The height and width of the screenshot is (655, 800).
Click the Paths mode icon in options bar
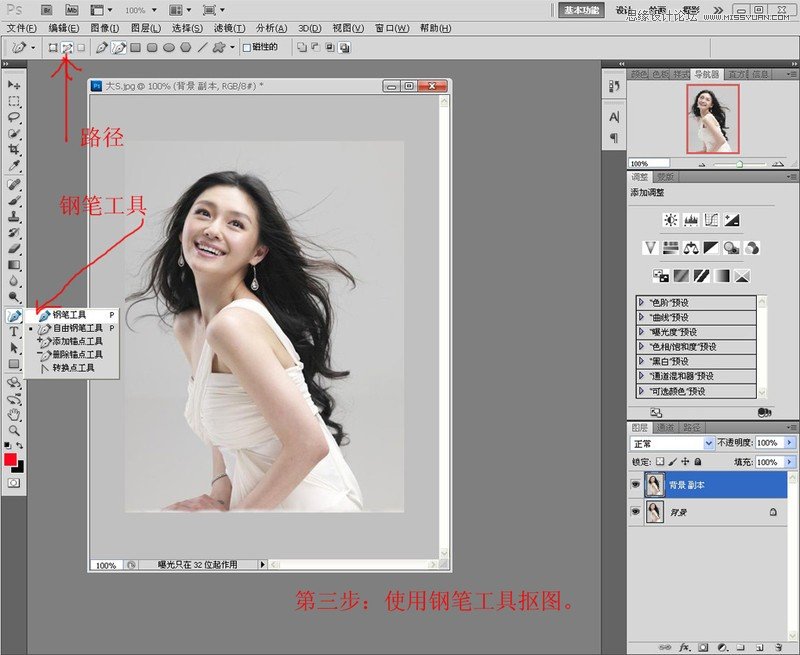67,47
